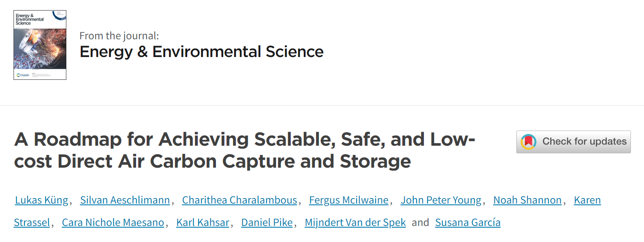Click the red bookmark Crossmark icon
The image size is (644, 242).
(x=529, y=141)
